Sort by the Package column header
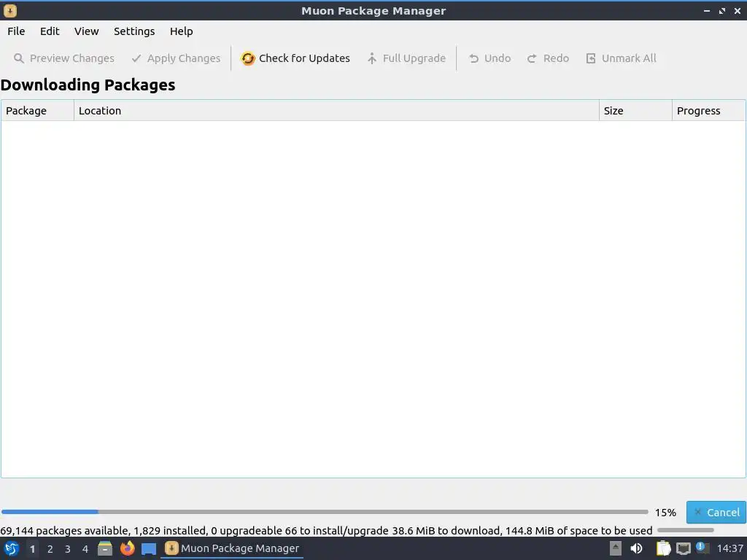This screenshot has height=560, width=747. 38,111
